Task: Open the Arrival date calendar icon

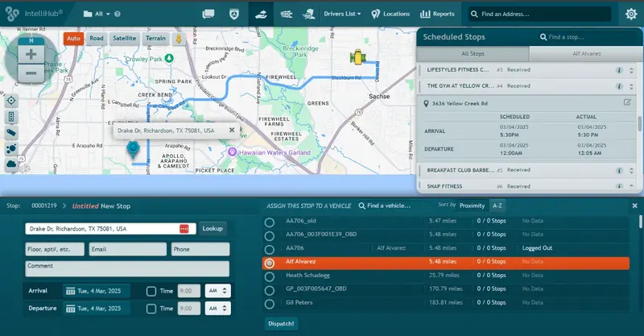Action: coord(70,291)
